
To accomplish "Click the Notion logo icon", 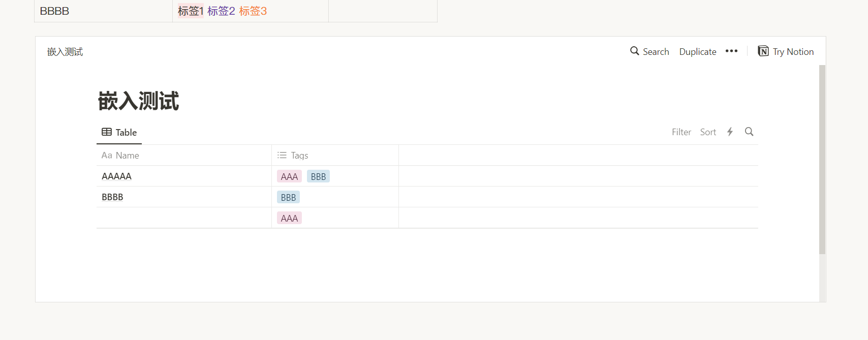I will pos(763,51).
